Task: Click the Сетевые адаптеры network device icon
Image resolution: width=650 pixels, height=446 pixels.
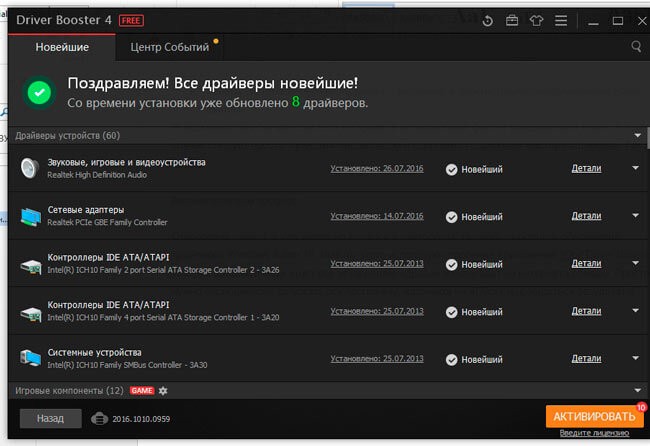Action: tap(30, 217)
